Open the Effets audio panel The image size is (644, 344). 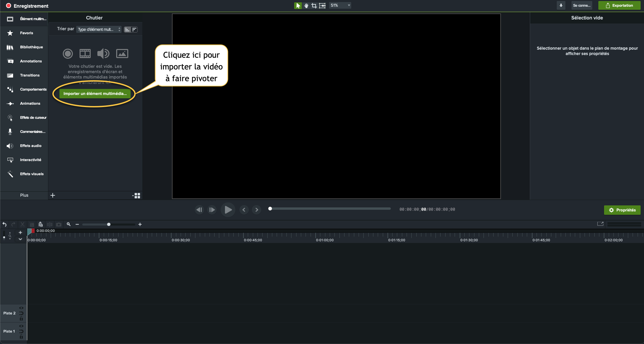click(x=24, y=146)
